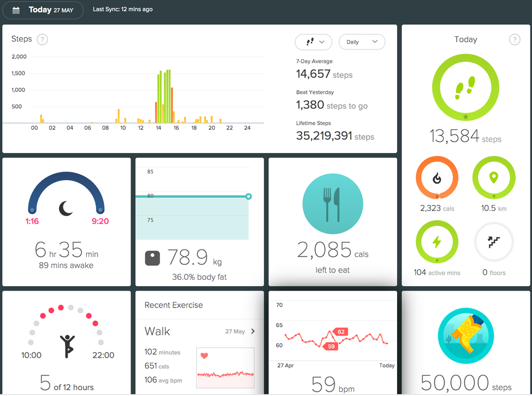Open Walk exercise details chevron
Screen dimensions: 532x396
coord(253,331)
